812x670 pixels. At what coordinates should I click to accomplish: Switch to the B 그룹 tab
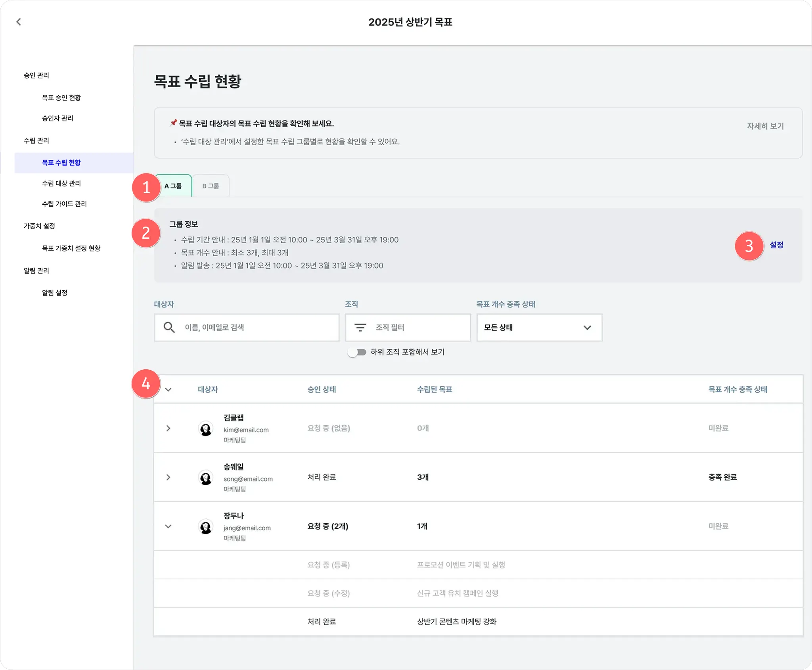[x=211, y=186]
